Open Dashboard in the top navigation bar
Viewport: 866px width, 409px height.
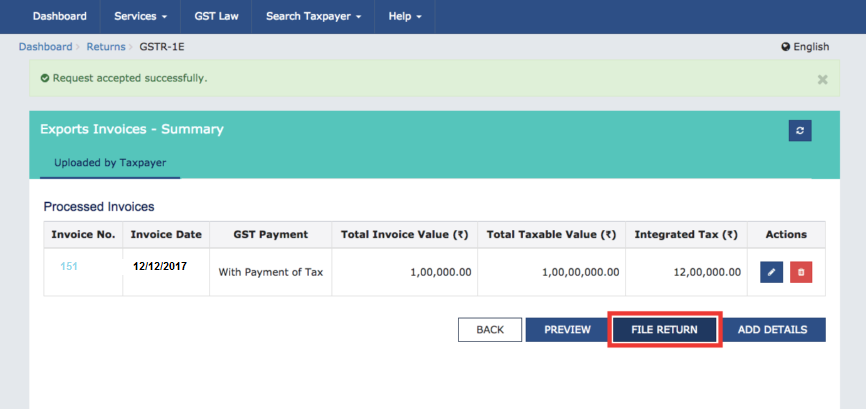click(59, 17)
